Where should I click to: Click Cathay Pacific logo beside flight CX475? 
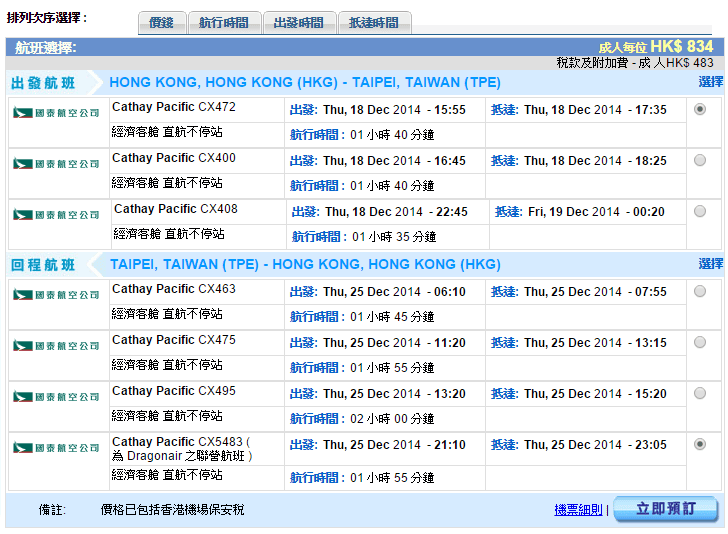click(x=56, y=345)
